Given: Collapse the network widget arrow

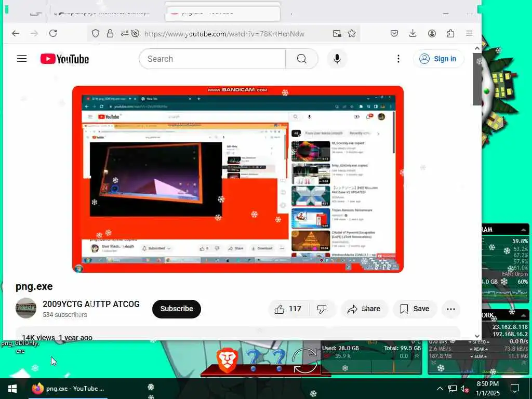Looking at the screenshot, I should point(524,315).
